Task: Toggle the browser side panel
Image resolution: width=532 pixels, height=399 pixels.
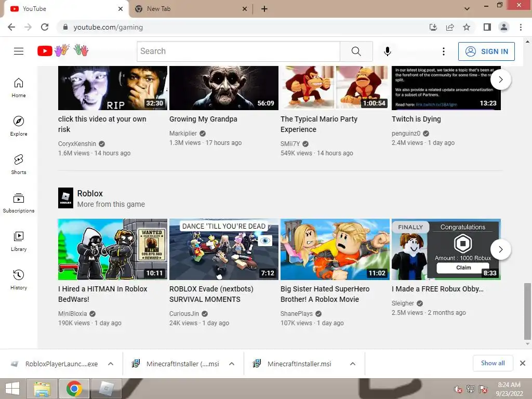Action: point(487,27)
